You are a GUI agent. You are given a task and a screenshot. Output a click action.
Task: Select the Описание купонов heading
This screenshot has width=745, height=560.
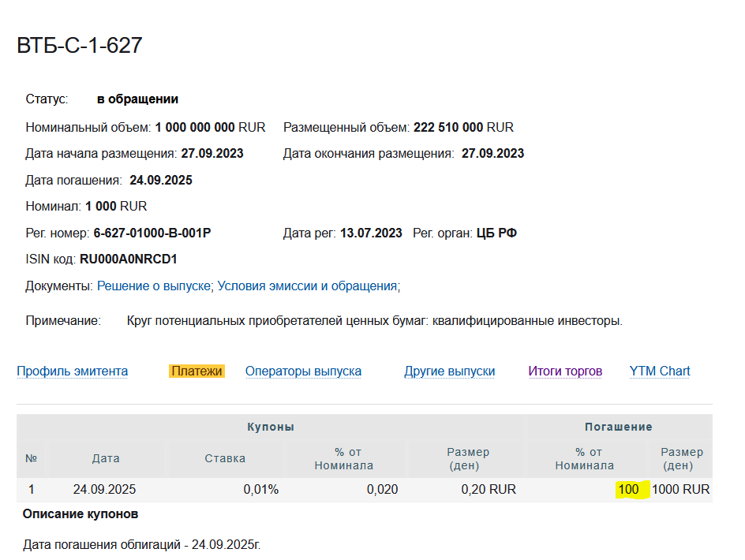pos(80,514)
